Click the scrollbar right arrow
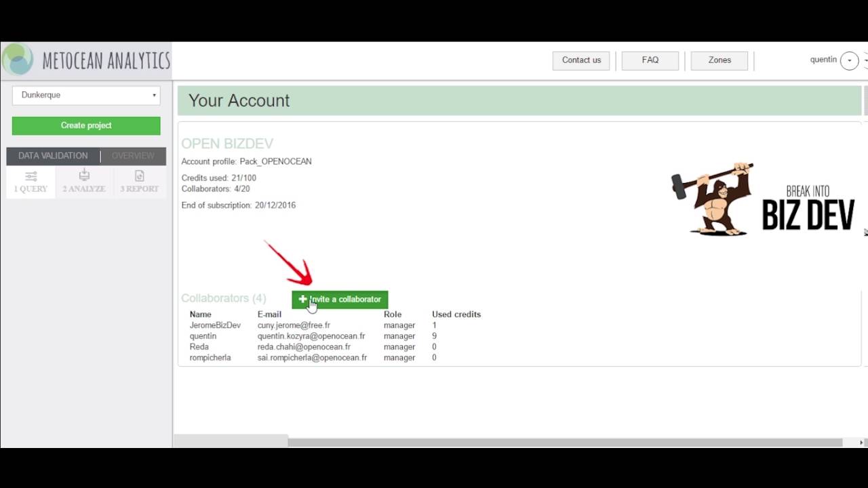This screenshot has height=488, width=868. pyautogui.click(x=861, y=443)
